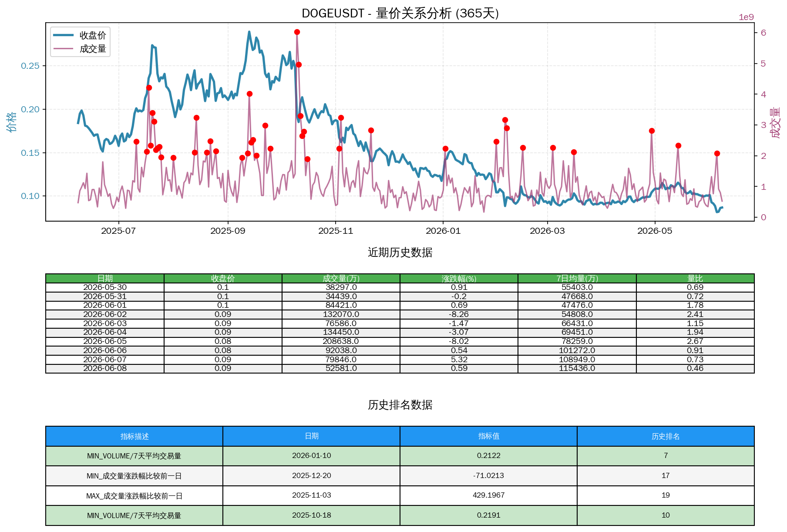The image size is (787, 532).
Task: Click the 2026-01 x-axis date label
Action: pos(443,231)
